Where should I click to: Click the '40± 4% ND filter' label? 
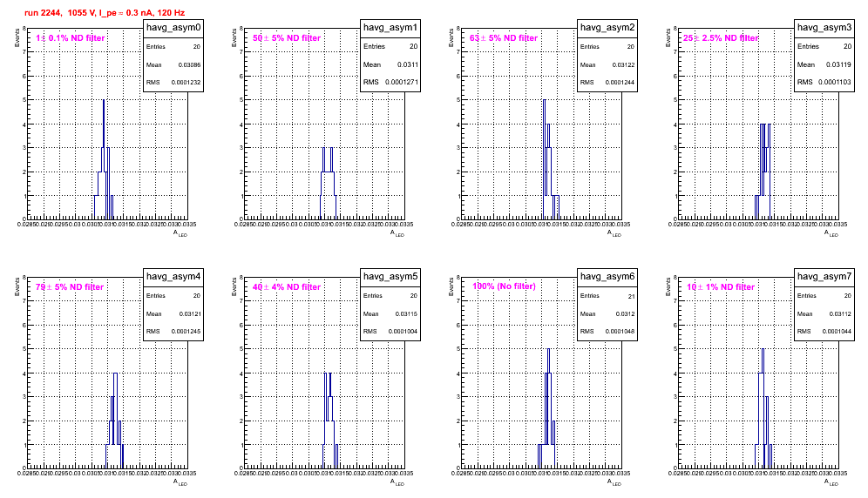click(x=287, y=286)
